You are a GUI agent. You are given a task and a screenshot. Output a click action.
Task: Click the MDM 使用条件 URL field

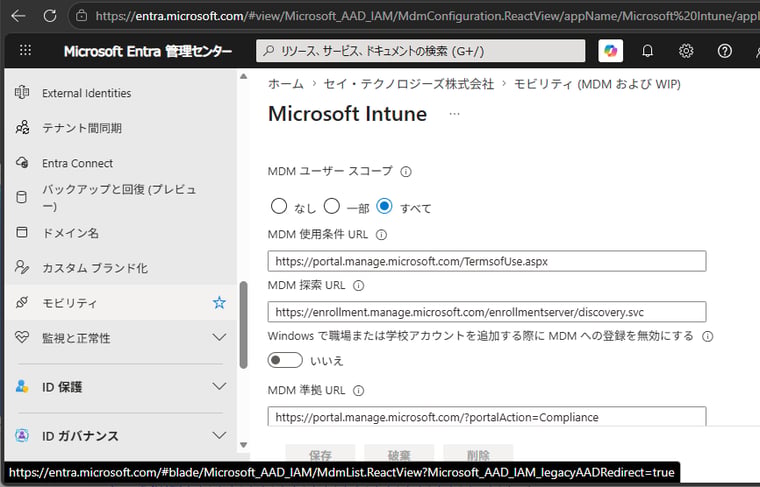pyautogui.click(x=487, y=261)
